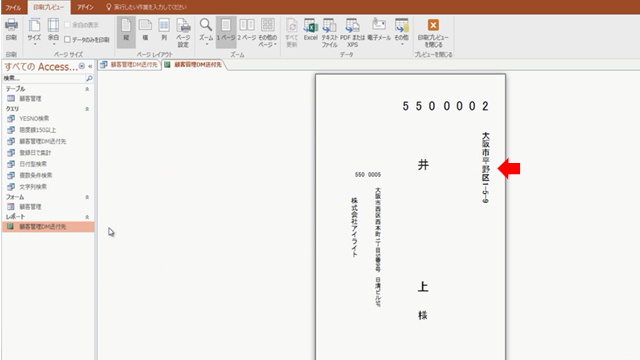Screen dimensions: 640x360
Task: Select the 印刷プレビュー ribbon tab
Action: [x=49, y=7]
